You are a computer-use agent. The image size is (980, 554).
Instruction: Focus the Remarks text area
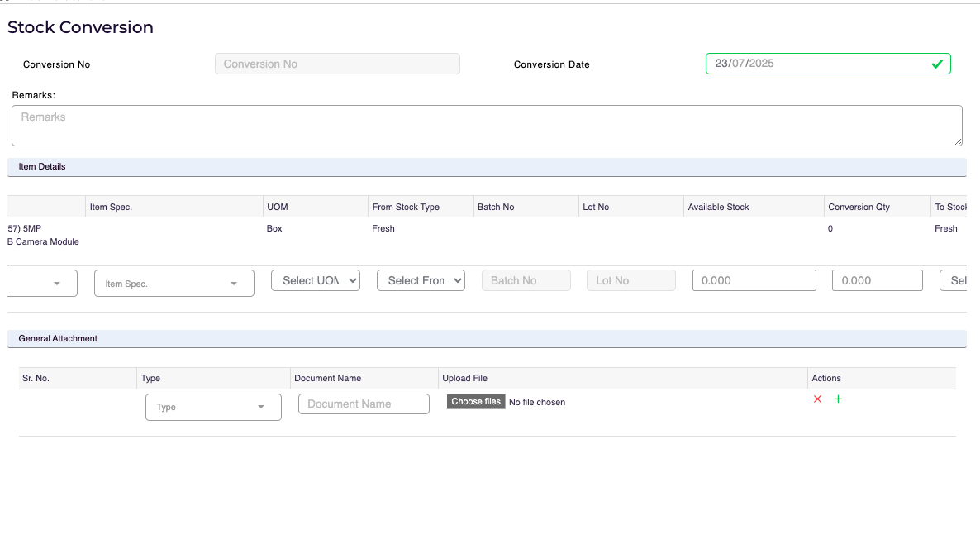coord(487,126)
